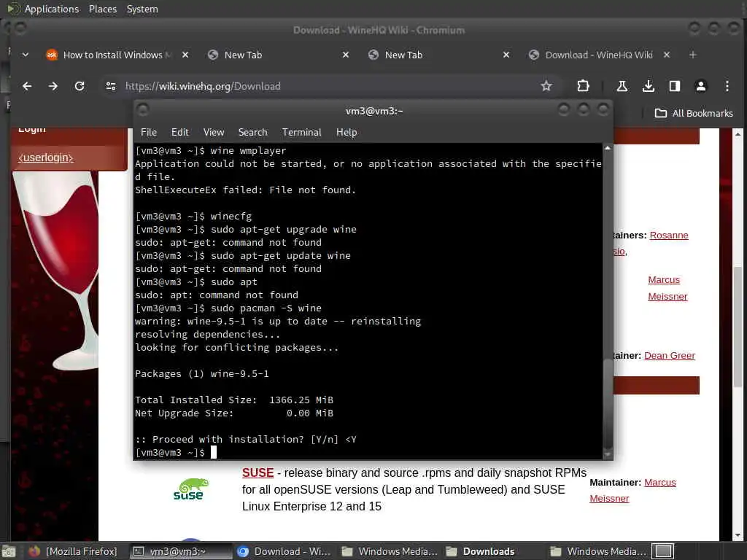
Task: Switch to Download - Wi... Chromium taskbar item
Action: [x=284, y=551]
